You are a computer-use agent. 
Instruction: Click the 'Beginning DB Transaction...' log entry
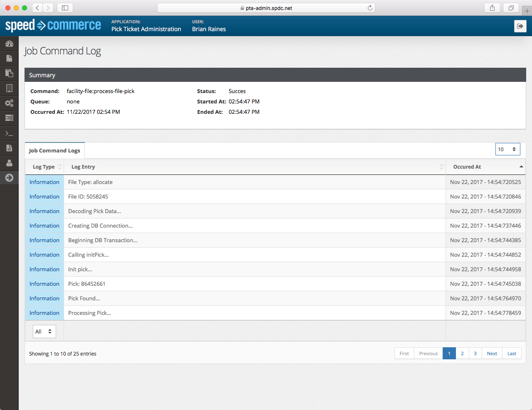103,240
